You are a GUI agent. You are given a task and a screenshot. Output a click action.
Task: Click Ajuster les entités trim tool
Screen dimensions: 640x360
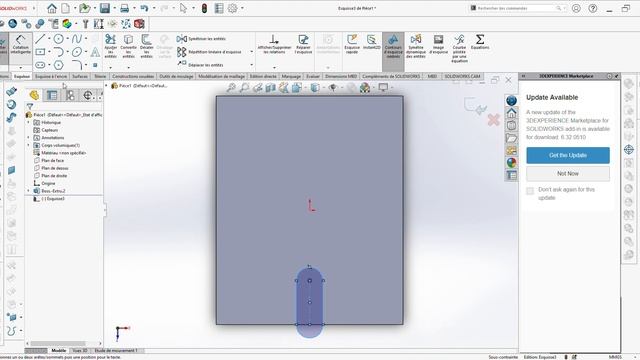(111, 46)
